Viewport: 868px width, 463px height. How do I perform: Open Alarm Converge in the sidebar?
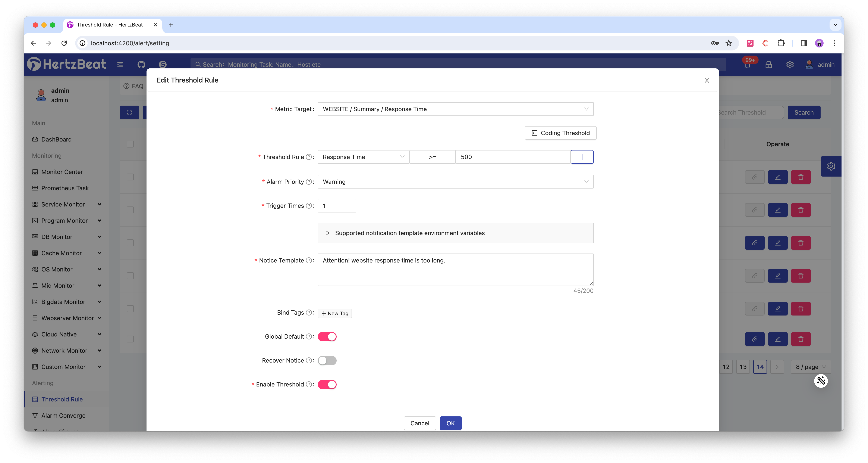coord(63,416)
